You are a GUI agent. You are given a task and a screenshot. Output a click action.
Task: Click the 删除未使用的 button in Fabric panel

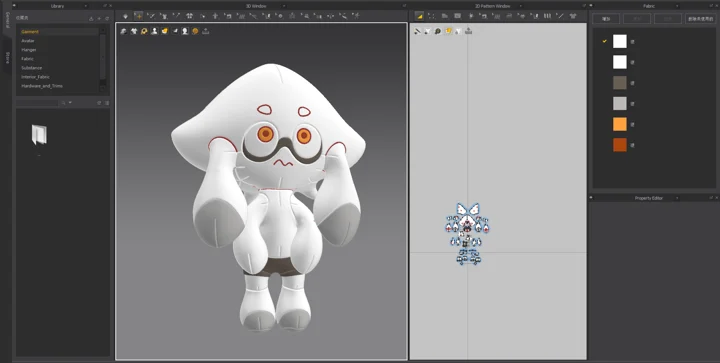[x=701, y=19]
